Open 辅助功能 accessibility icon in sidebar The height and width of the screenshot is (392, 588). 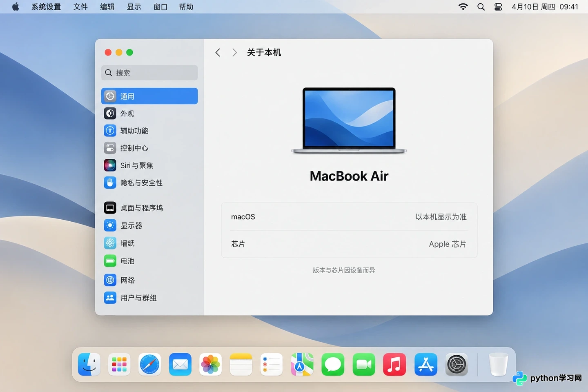pyautogui.click(x=110, y=131)
